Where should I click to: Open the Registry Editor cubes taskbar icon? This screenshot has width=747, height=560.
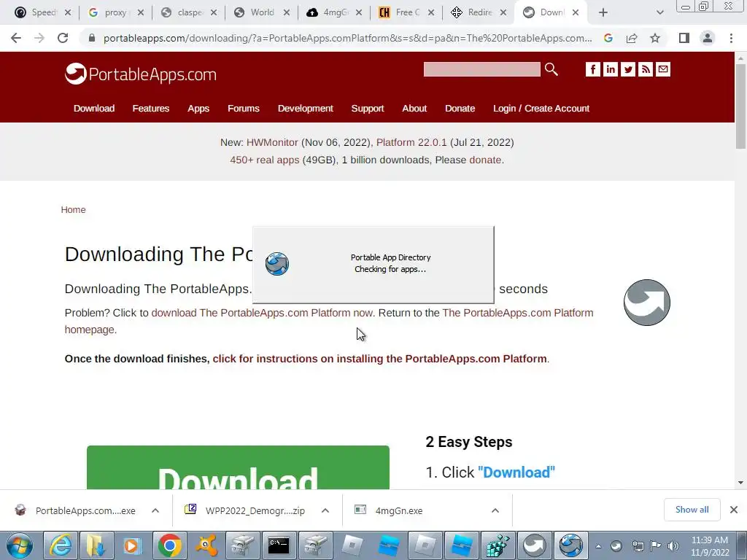click(498, 545)
